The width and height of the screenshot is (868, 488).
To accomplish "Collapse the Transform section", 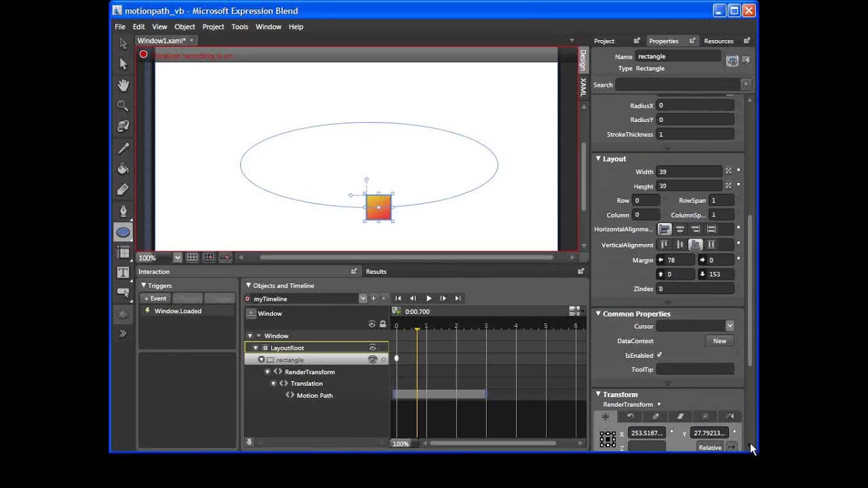I will point(598,394).
